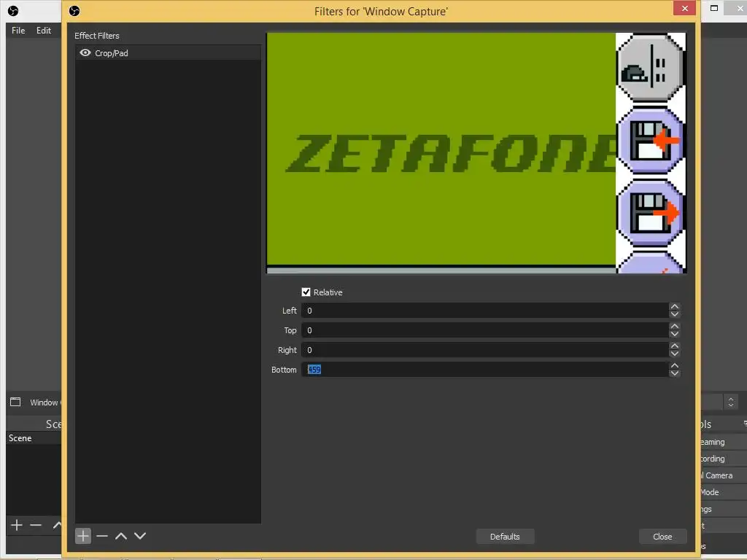The width and height of the screenshot is (747, 560).
Task: Maximize the OBS main window
Action: point(713,8)
